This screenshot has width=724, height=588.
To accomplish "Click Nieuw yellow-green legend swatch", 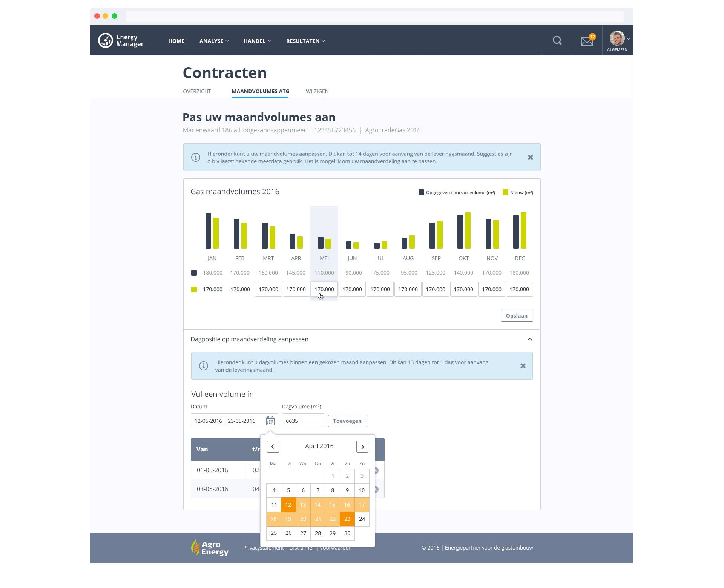I will pos(505,192).
